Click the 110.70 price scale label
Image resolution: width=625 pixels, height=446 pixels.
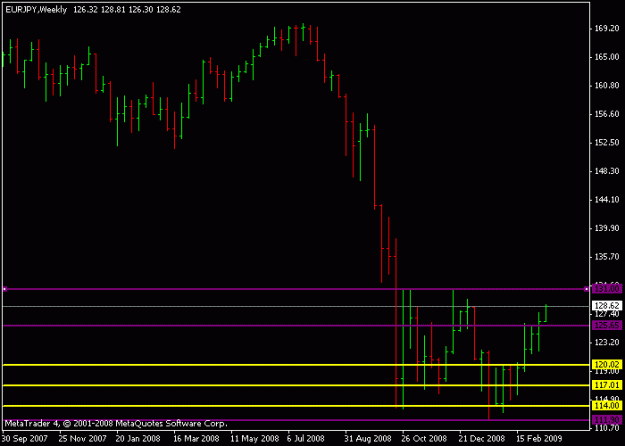tap(607, 428)
